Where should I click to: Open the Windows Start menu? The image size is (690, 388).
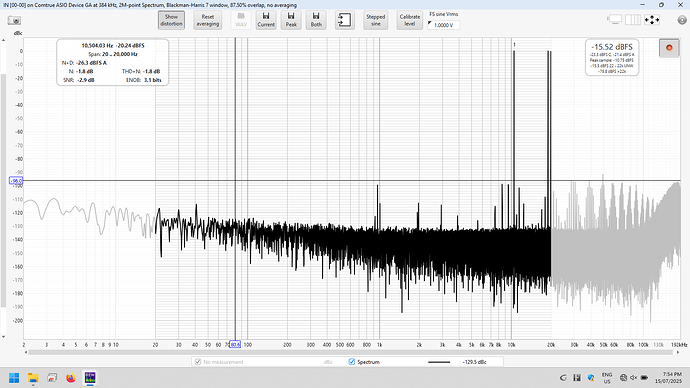click(x=14, y=378)
